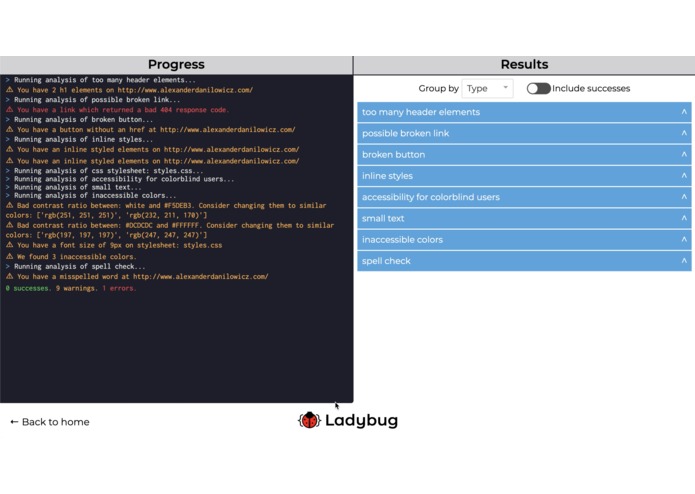
Task: Expand the too many header elements section
Action: click(524, 112)
